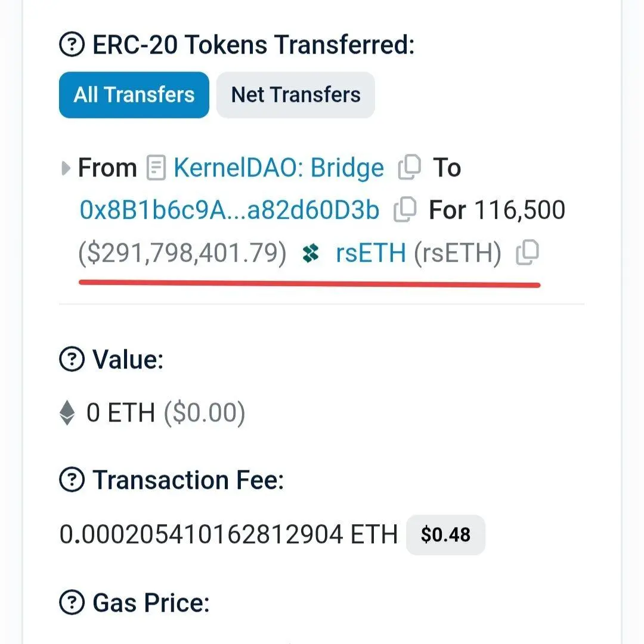Open the rsETH token page link

[x=370, y=255]
